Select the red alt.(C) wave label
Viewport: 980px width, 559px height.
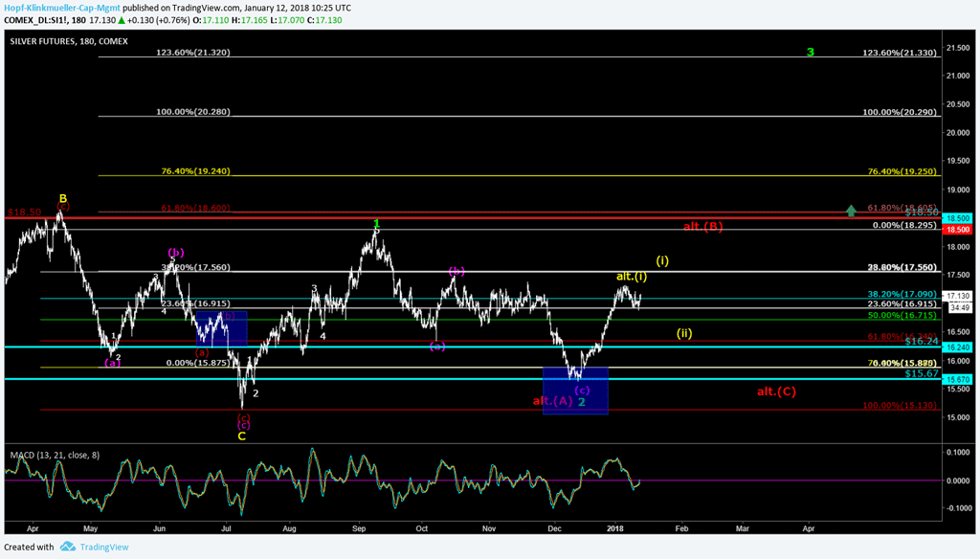coord(775,391)
